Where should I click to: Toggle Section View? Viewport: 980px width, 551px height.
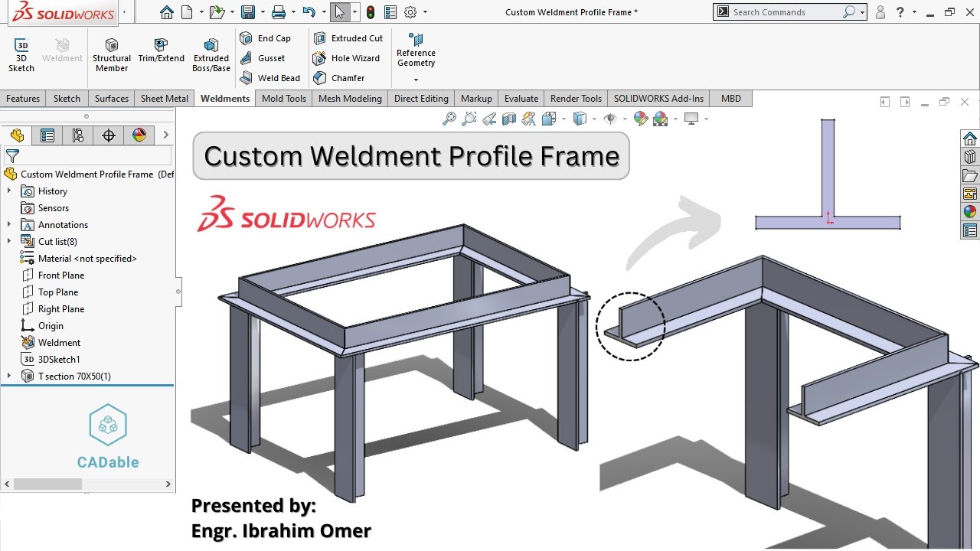pos(509,119)
